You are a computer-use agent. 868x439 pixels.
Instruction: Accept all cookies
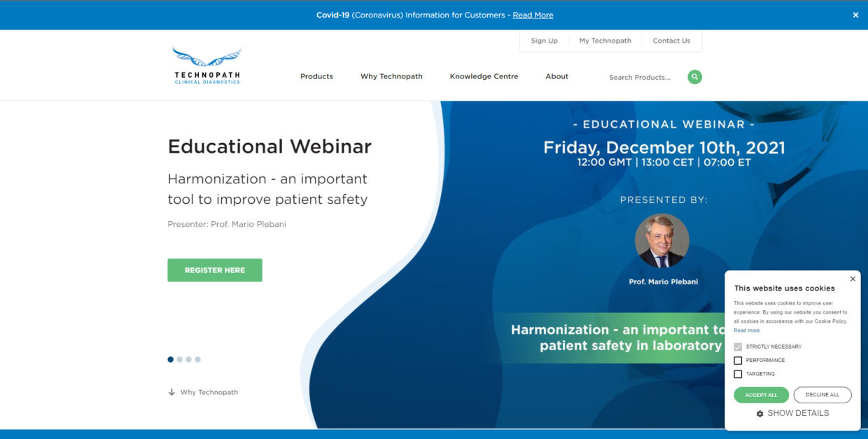761,395
